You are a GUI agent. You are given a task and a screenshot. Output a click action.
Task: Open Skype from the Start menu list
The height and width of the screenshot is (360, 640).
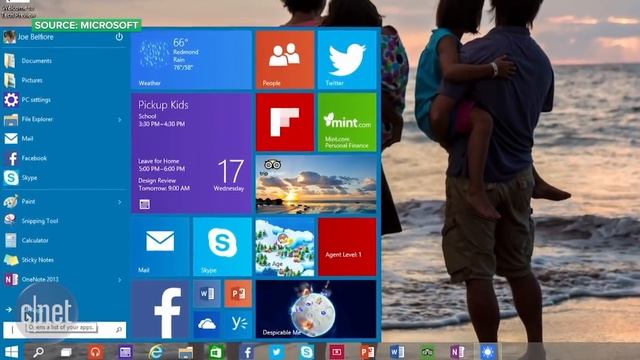tap(64, 178)
